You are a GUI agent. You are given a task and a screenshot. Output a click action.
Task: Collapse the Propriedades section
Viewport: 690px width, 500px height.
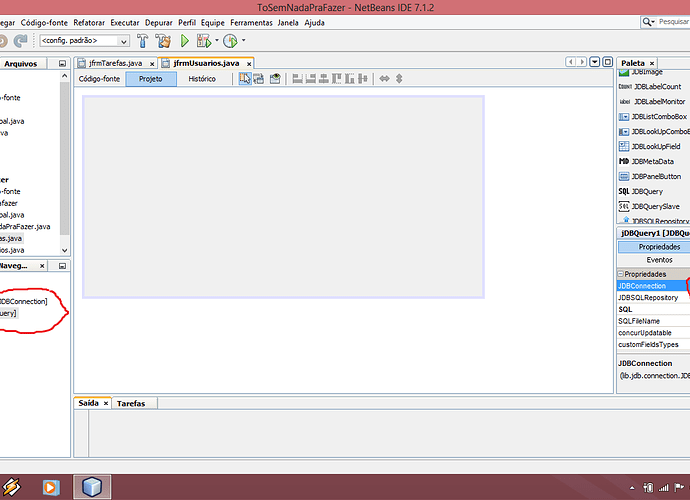pyautogui.click(x=620, y=274)
